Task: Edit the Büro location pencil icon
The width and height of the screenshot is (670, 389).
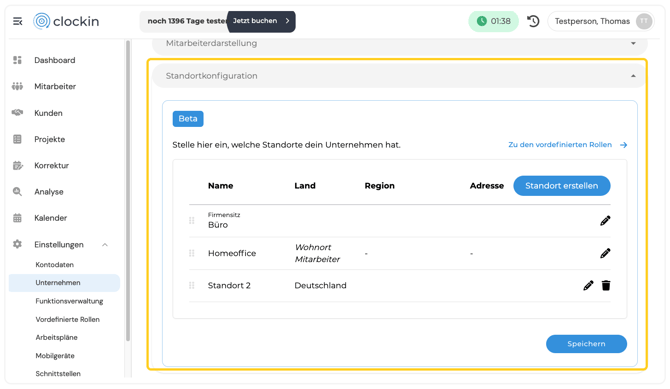Action: coord(605,221)
